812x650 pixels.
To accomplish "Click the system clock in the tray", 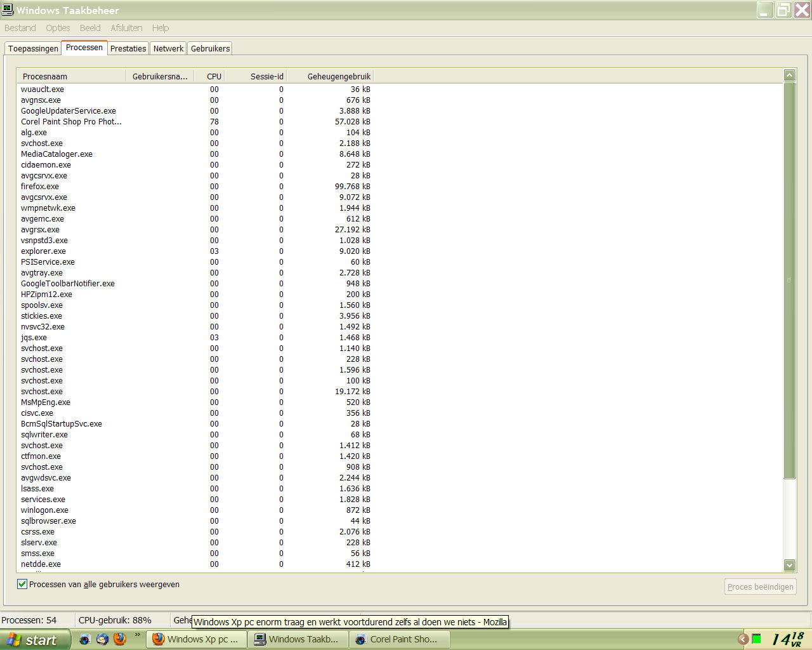I will click(x=787, y=639).
